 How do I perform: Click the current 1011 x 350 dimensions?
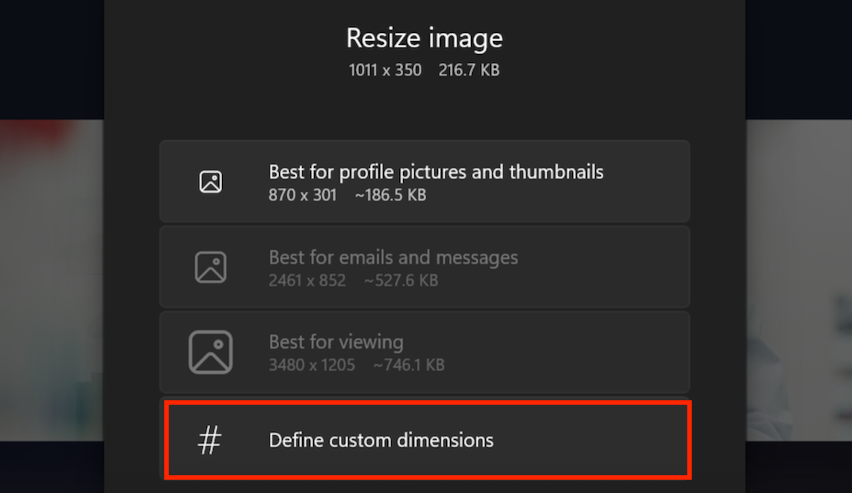click(385, 70)
